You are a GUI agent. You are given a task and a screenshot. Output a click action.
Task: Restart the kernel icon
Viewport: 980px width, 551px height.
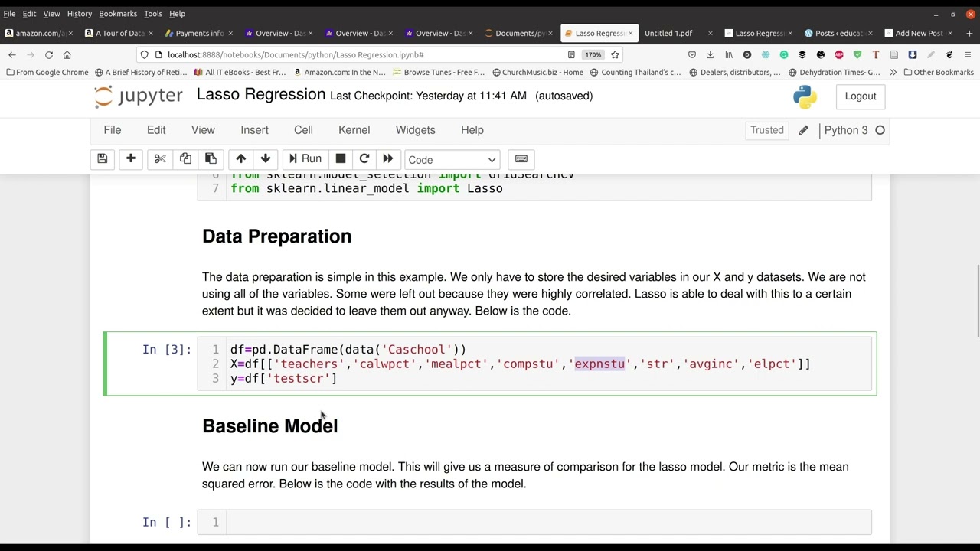(364, 159)
